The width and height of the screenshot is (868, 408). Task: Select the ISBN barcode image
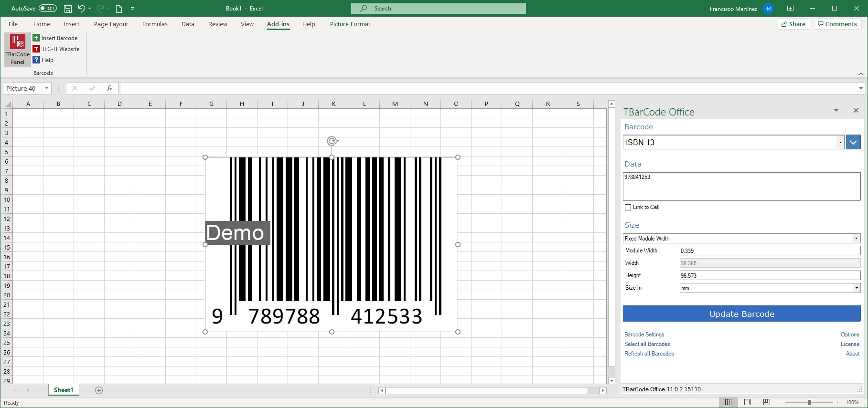(x=332, y=244)
